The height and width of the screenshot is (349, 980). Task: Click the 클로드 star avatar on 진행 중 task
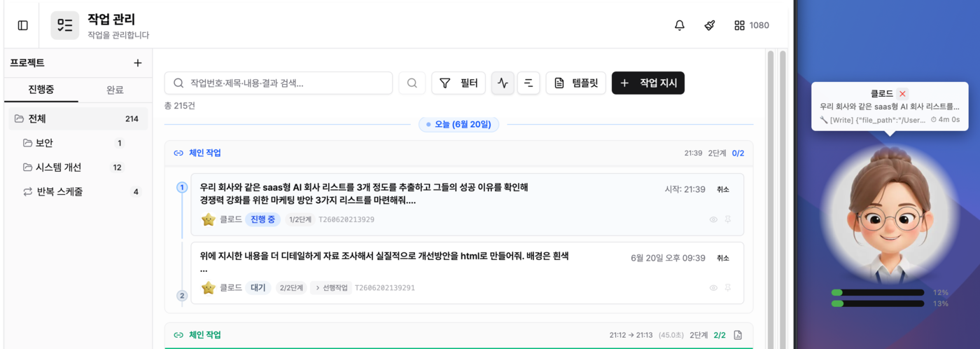tap(209, 219)
